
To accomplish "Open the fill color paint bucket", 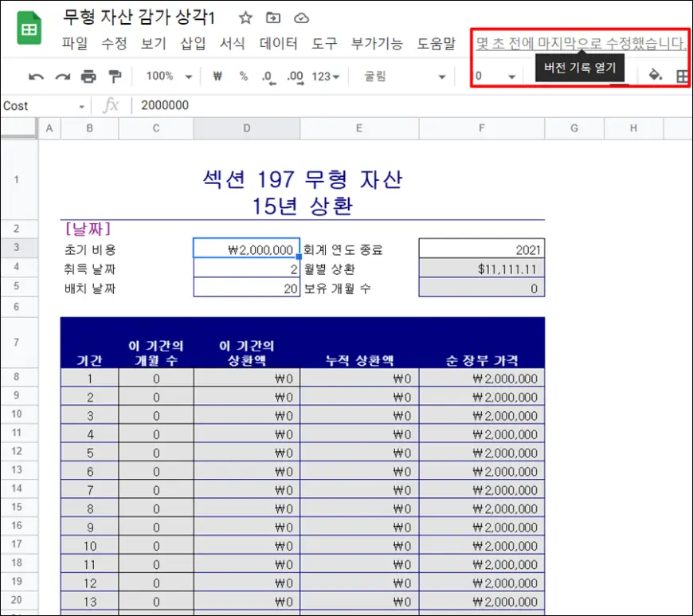I will coord(656,76).
